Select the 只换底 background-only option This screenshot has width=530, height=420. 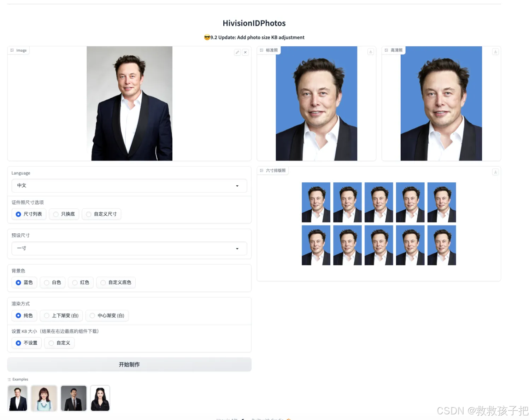point(64,214)
